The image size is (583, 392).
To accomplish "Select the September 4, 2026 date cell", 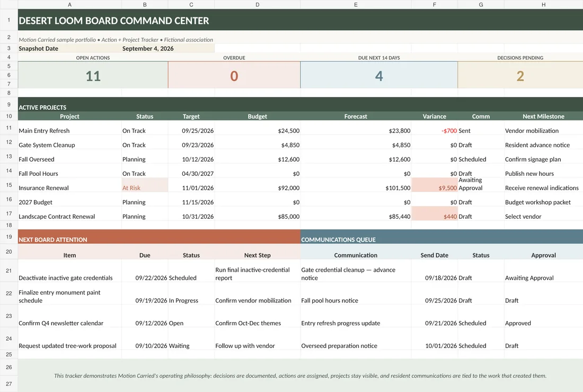I will coord(168,48).
